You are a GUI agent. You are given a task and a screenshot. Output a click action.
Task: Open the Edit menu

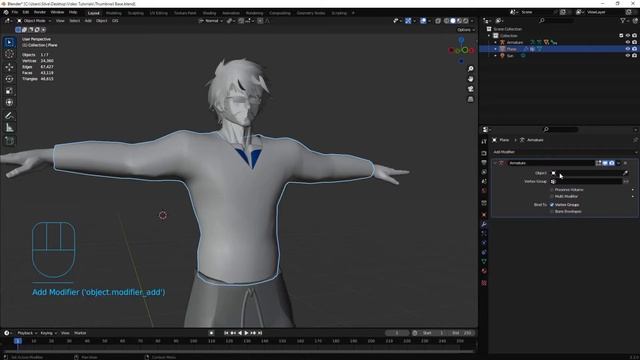pos(26,13)
